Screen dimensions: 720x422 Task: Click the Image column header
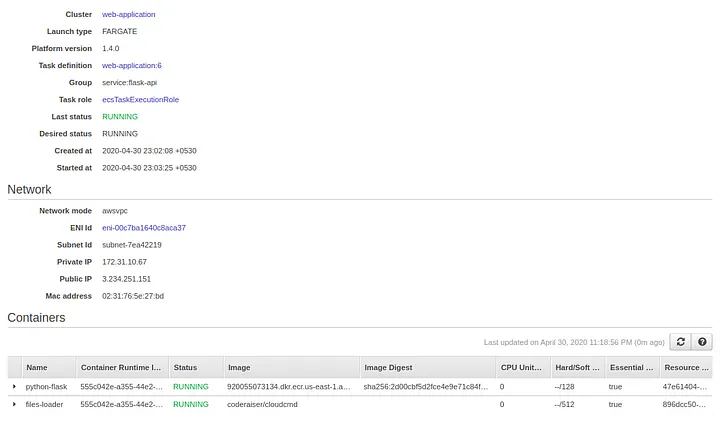point(239,368)
